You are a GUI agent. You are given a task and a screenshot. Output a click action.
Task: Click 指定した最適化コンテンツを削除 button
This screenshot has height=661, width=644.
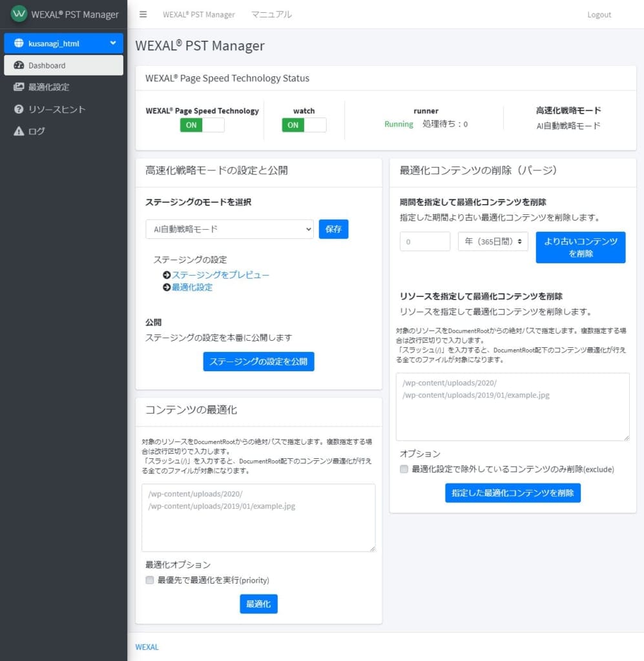pyautogui.click(x=513, y=493)
